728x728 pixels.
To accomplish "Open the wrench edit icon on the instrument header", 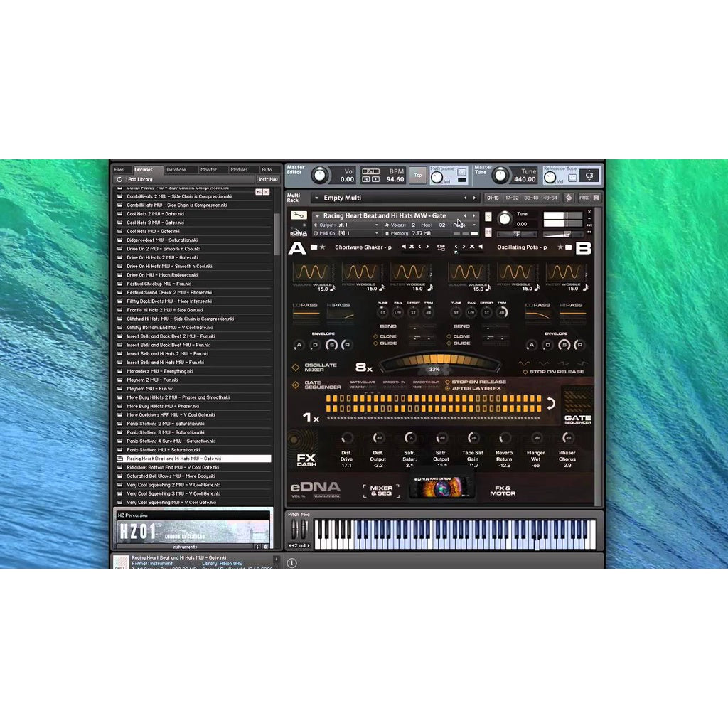I will point(297,215).
